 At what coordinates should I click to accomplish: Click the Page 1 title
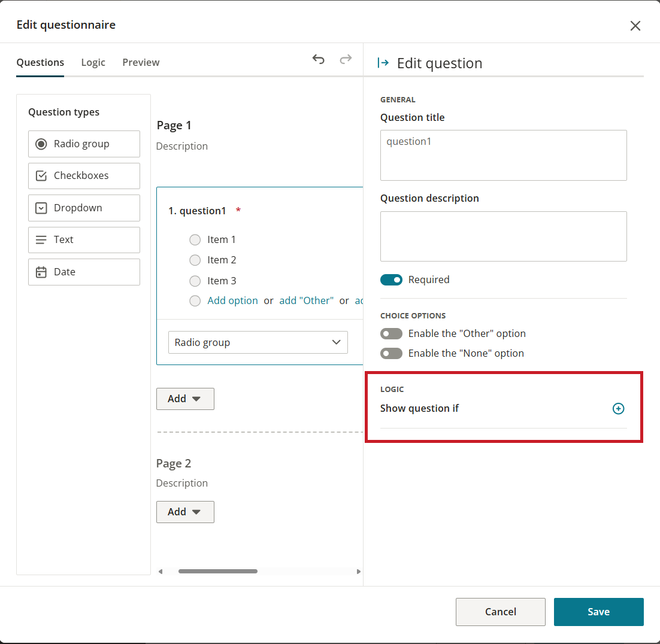point(174,125)
